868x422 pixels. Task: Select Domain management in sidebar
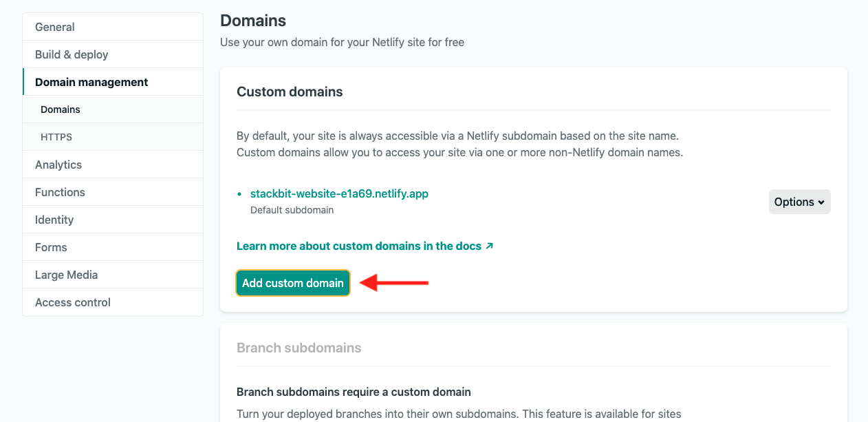click(113, 82)
